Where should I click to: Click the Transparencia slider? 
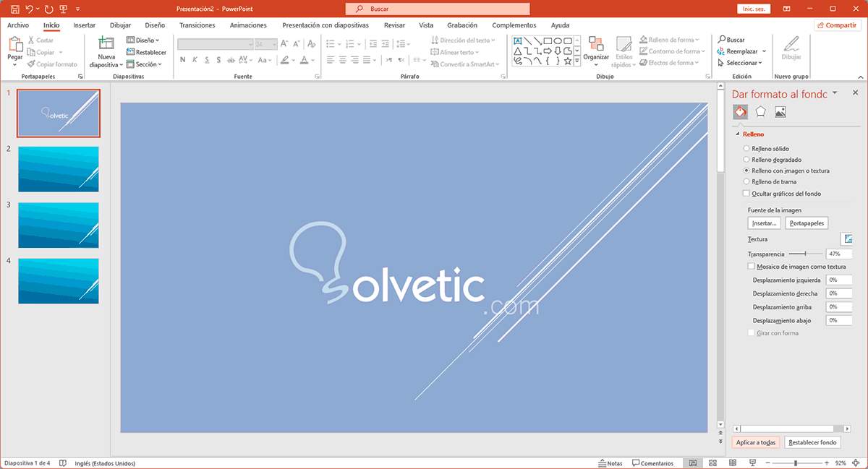coord(806,254)
